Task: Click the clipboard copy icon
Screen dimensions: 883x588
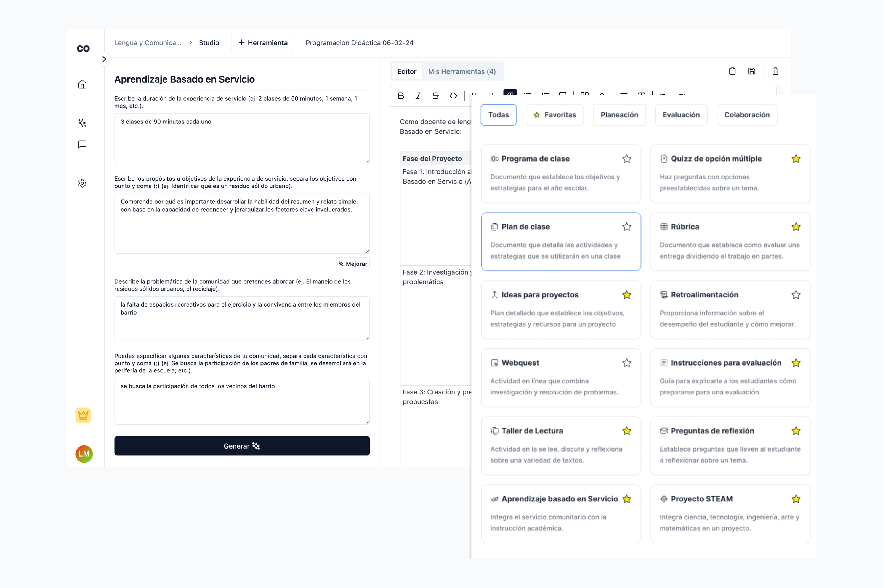Action: click(732, 71)
